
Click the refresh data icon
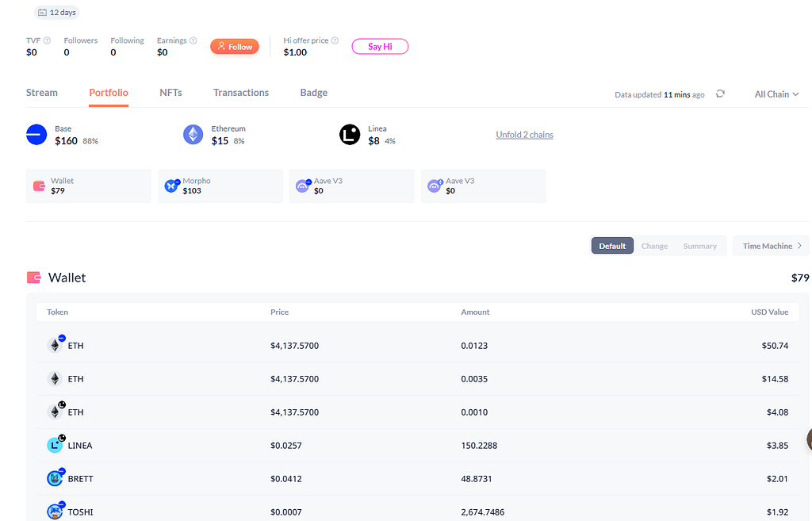(720, 94)
